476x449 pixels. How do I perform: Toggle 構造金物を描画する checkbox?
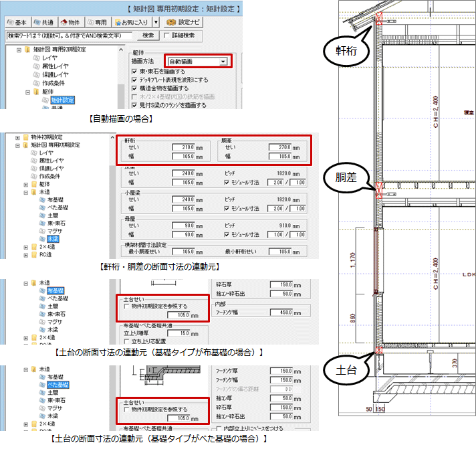pos(134,88)
